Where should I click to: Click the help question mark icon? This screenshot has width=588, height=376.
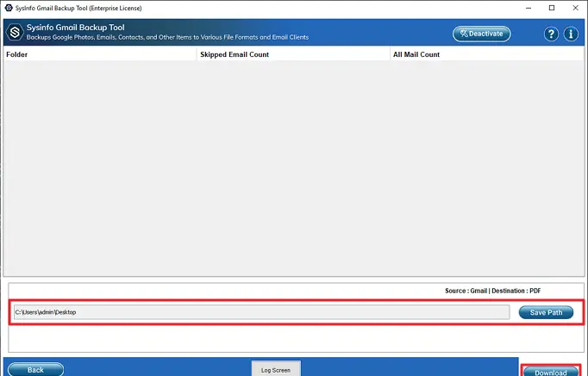(x=551, y=34)
